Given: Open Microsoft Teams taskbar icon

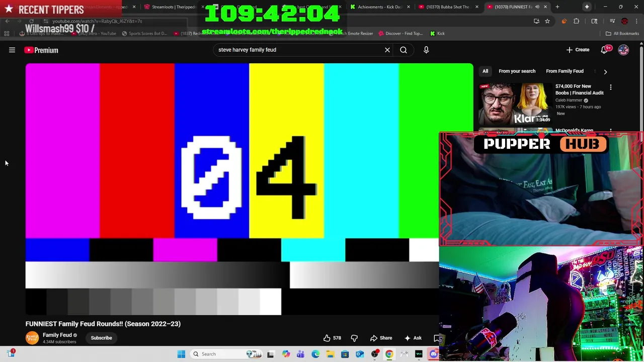Looking at the screenshot, I should tap(300, 354).
